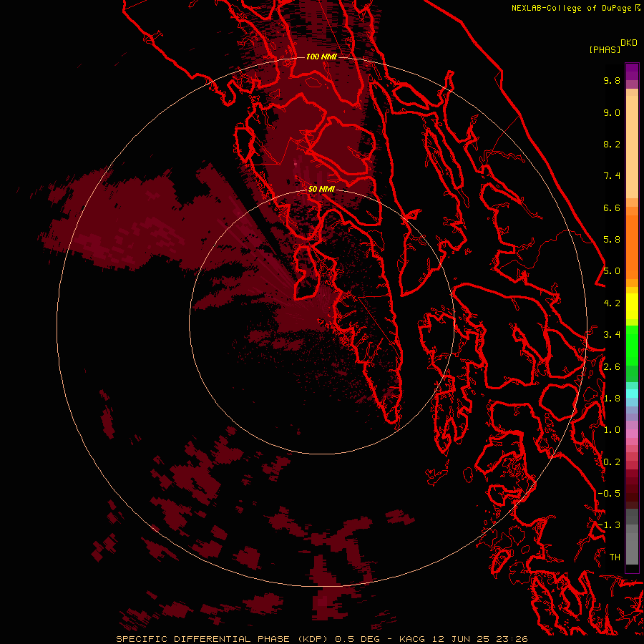Click the Specific Differential Phase (KDP) product title

(223, 639)
